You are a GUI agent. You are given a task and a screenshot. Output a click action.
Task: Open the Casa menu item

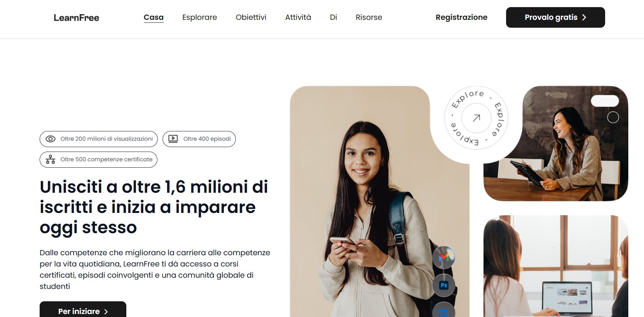pos(154,17)
